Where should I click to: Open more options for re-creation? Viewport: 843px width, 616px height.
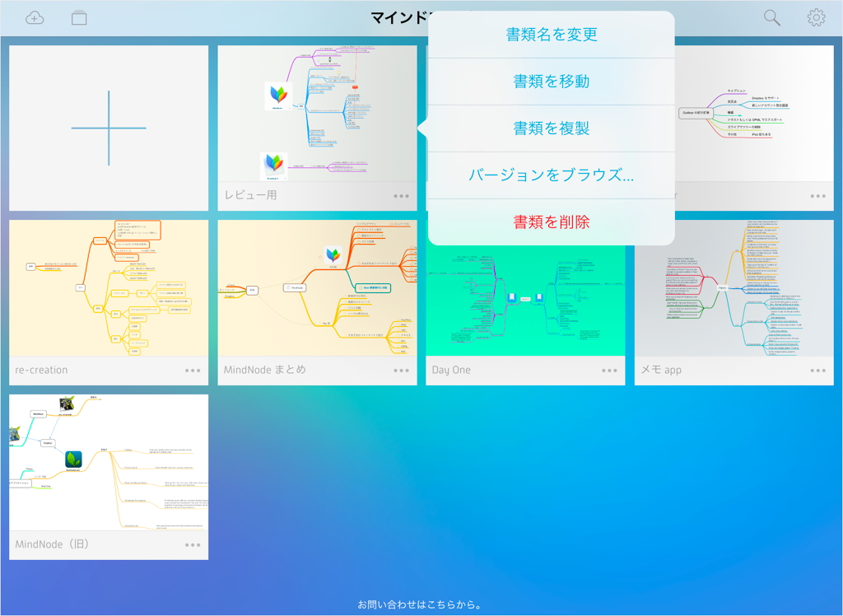(x=193, y=370)
